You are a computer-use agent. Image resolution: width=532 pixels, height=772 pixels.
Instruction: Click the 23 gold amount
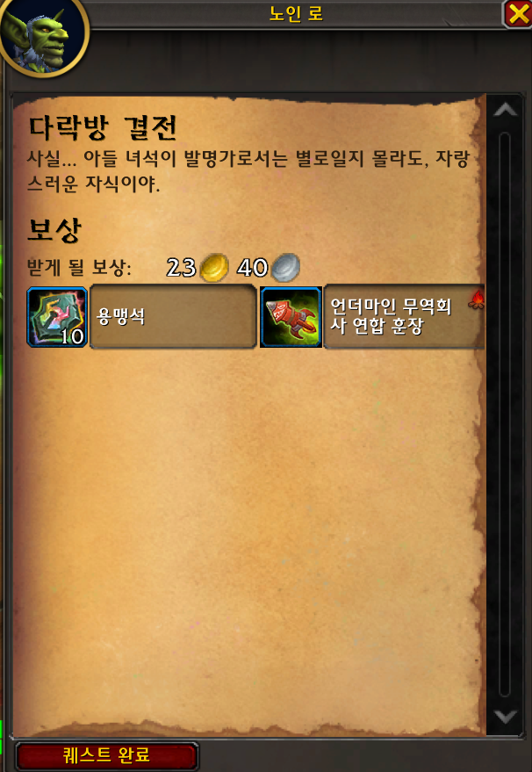click(x=181, y=269)
